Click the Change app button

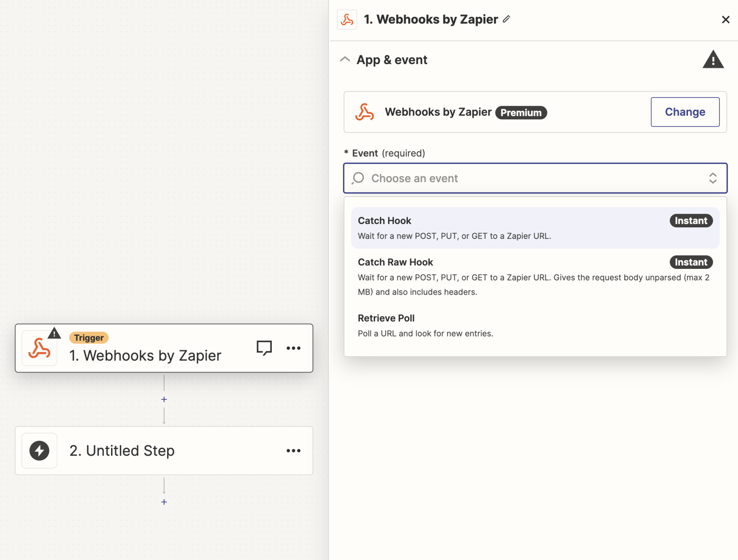(685, 112)
